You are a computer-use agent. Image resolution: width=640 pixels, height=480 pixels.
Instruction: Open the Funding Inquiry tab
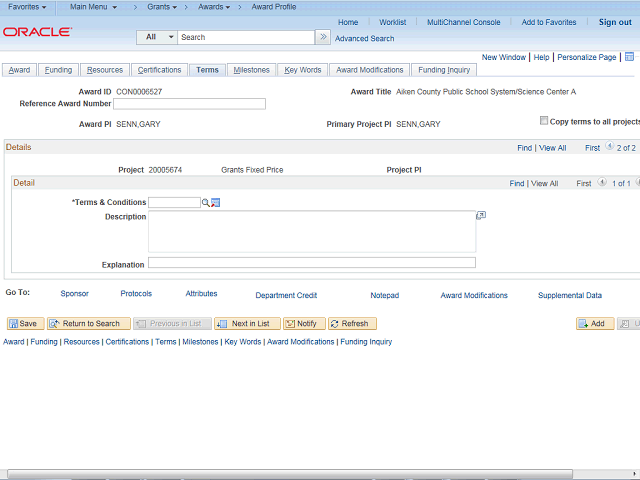[444, 70]
